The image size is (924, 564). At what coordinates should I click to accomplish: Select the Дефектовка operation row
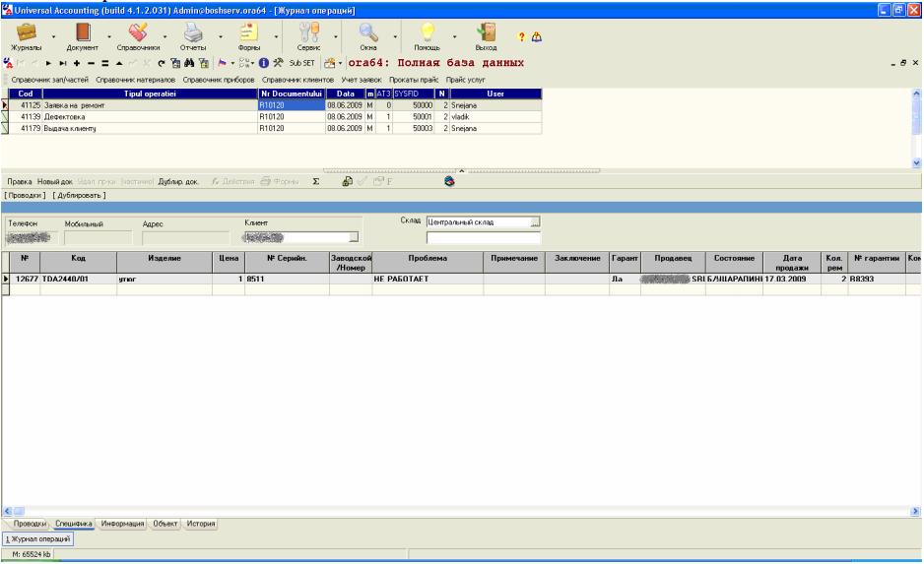275,116
